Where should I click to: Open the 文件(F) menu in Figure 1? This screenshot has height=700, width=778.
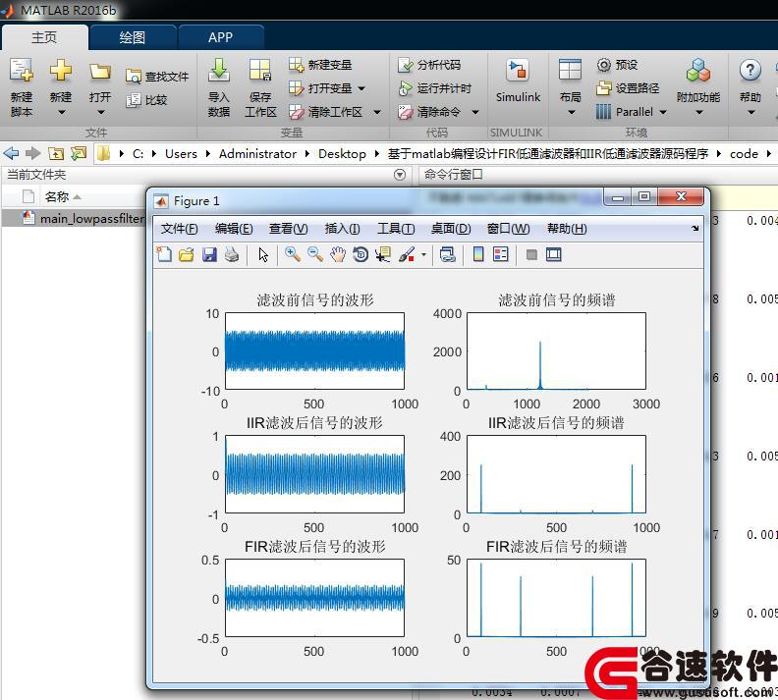point(179,229)
